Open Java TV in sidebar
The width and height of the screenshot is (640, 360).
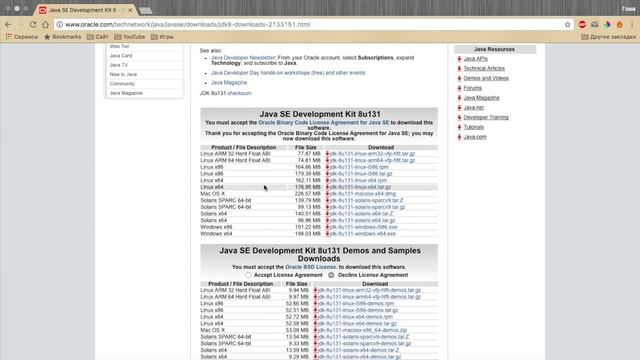click(x=119, y=65)
